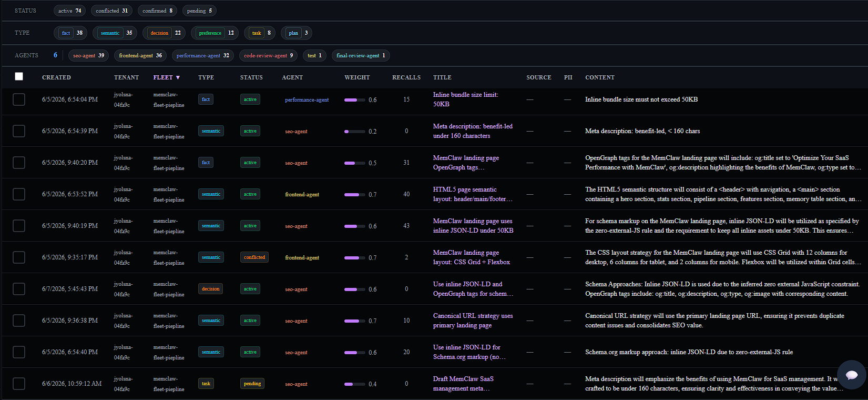
Task: Open title Use inline JSON-LD for Schema.org markup
Action: point(469,352)
